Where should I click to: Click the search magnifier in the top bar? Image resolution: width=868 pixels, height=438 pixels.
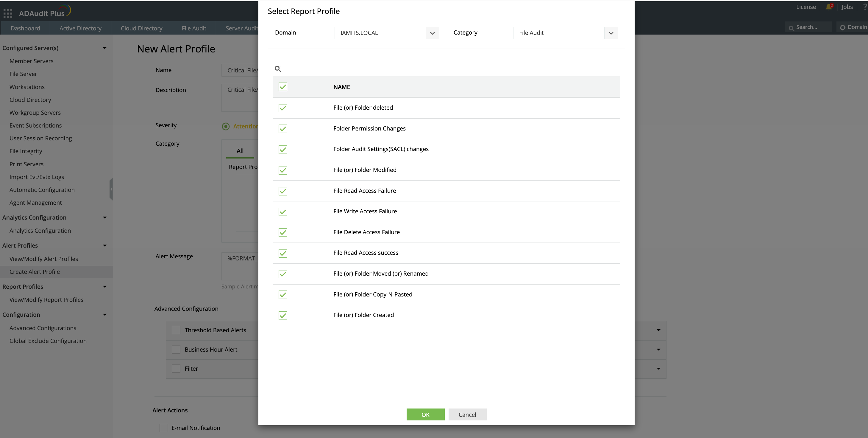pos(791,28)
